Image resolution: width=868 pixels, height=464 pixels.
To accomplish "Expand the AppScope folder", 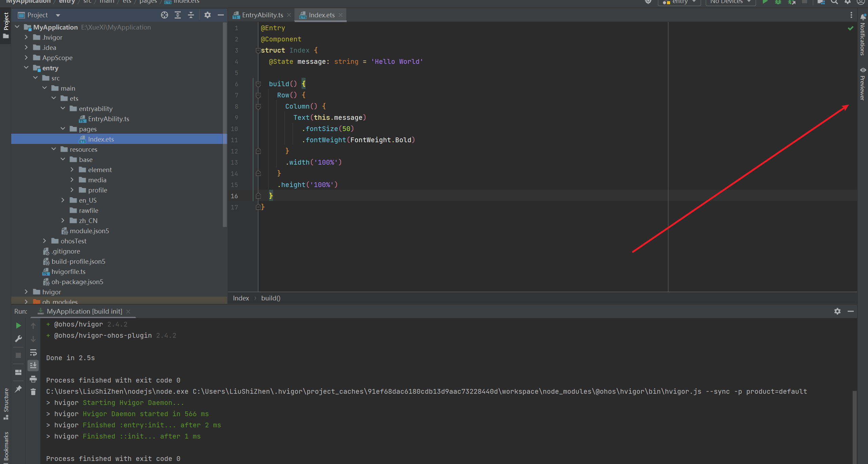I will [x=26, y=58].
